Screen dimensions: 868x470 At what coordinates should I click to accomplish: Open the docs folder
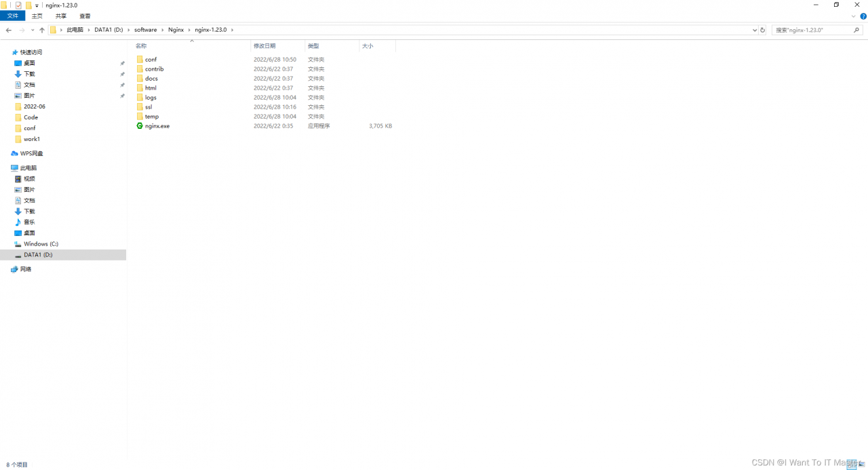(151, 79)
